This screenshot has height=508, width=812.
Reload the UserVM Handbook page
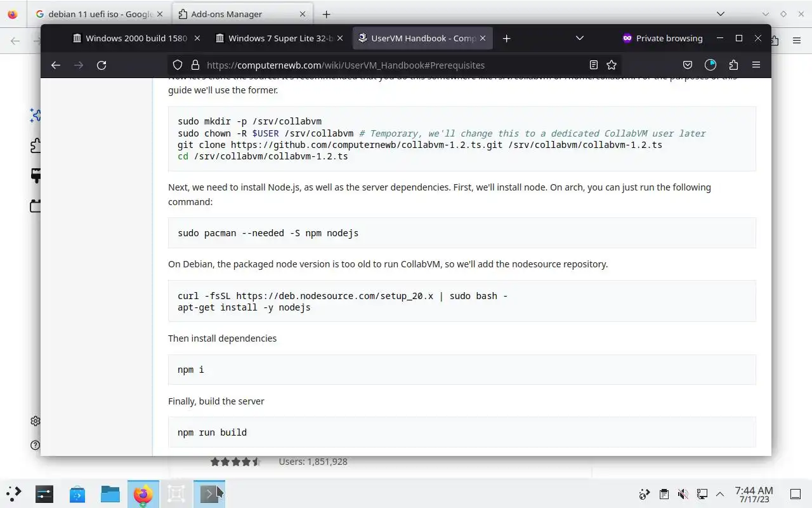[101, 65]
